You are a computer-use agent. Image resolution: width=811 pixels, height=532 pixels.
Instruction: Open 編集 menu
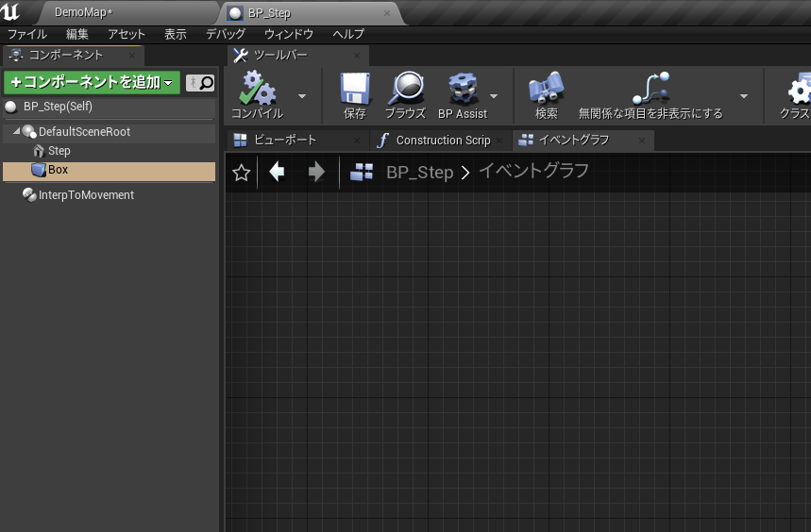coord(77,34)
